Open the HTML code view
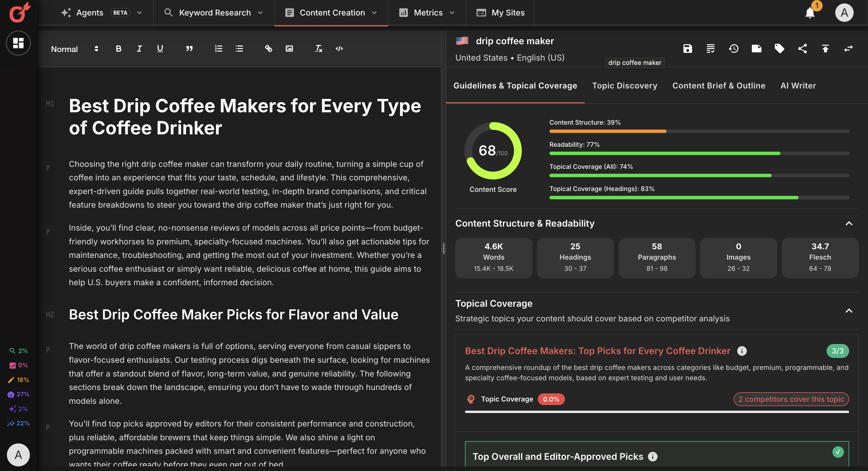The width and height of the screenshot is (868, 471). tap(339, 49)
